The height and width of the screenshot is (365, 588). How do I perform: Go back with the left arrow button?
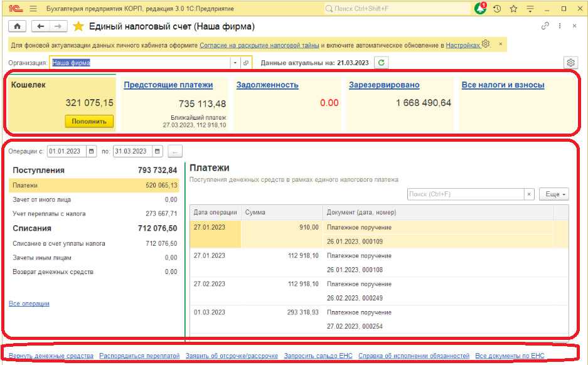[41, 26]
